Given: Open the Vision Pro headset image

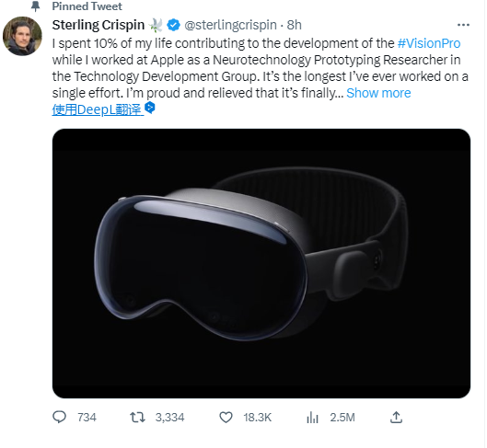Looking at the screenshot, I should click(x=261, y=263).
